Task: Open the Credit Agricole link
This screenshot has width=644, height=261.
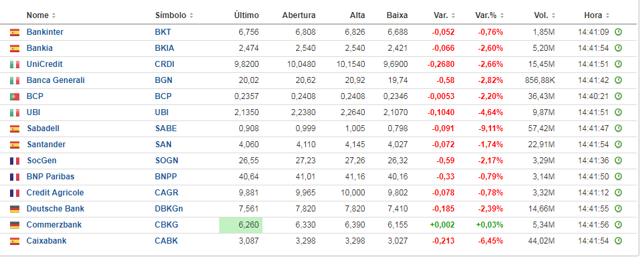Action: point(55,193)
